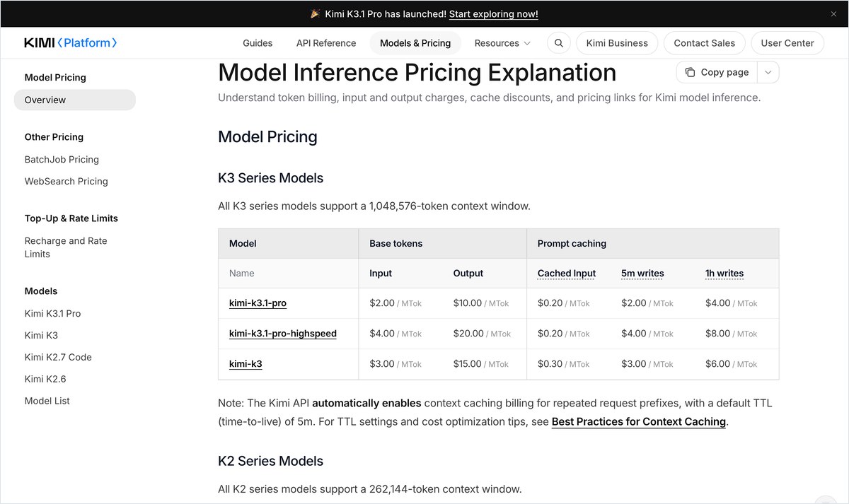
Task: Open Kimi K2.7 Code sidebar page
Action: [58, 357]
